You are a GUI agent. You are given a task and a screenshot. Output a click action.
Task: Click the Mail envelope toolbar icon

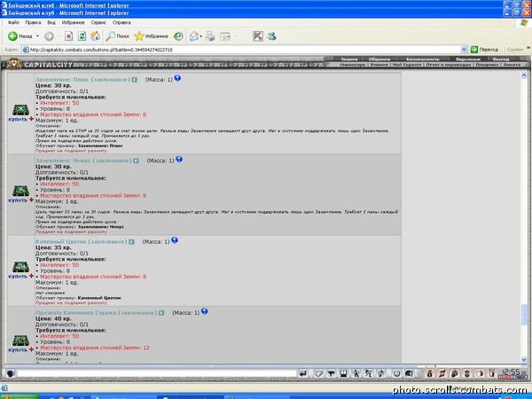pyautogui.click(x=194, y=36)
